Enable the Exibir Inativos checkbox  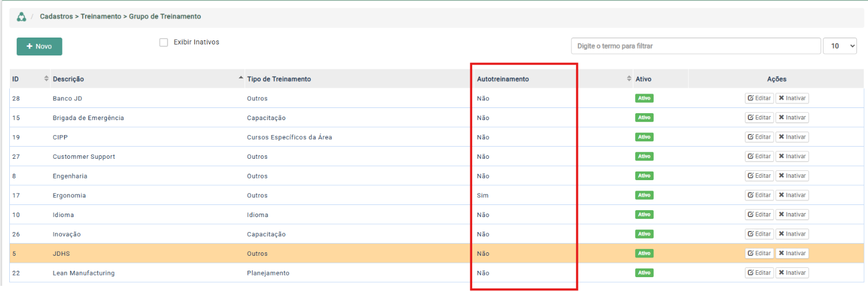pos(164,42)
